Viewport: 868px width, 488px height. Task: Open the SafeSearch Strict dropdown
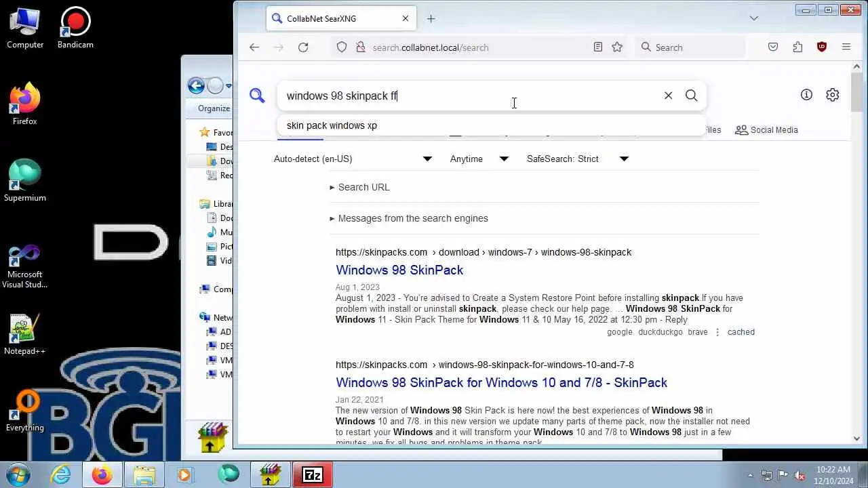(578, 159)
